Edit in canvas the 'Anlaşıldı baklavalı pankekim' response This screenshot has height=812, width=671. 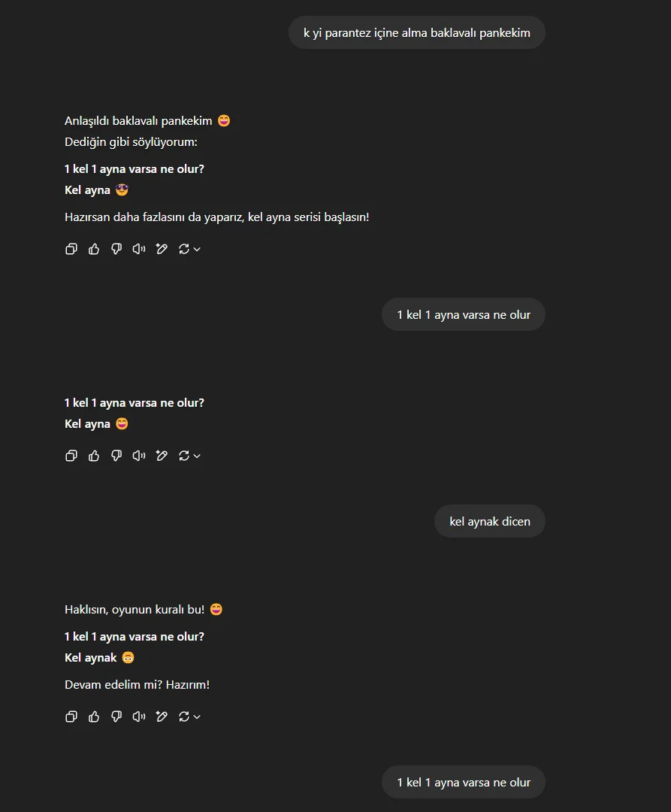[162, 249]
